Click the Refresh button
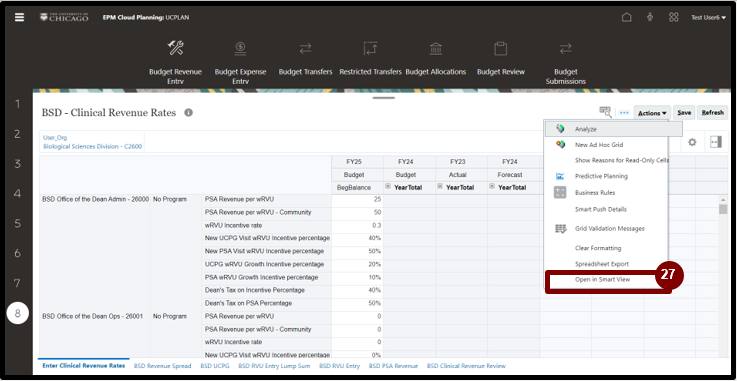The height and width of the screenshot is (381, 737). [x=713, y=113]
